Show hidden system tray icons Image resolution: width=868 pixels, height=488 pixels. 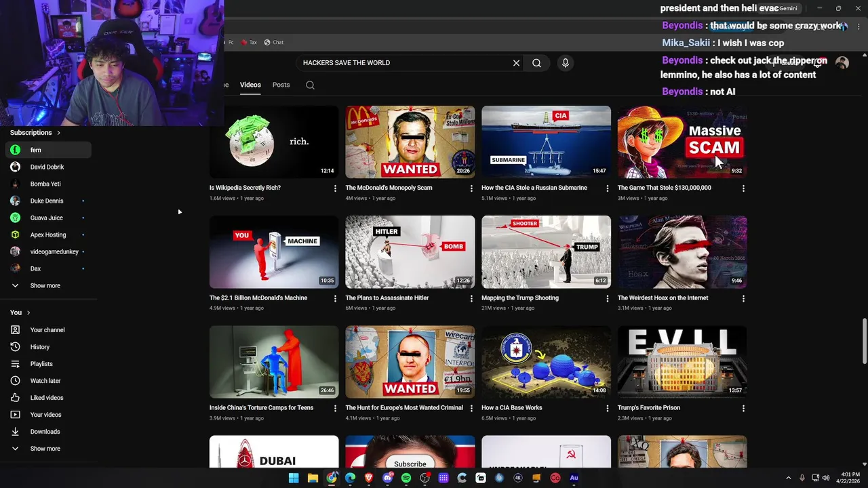(x=788, y=478)
